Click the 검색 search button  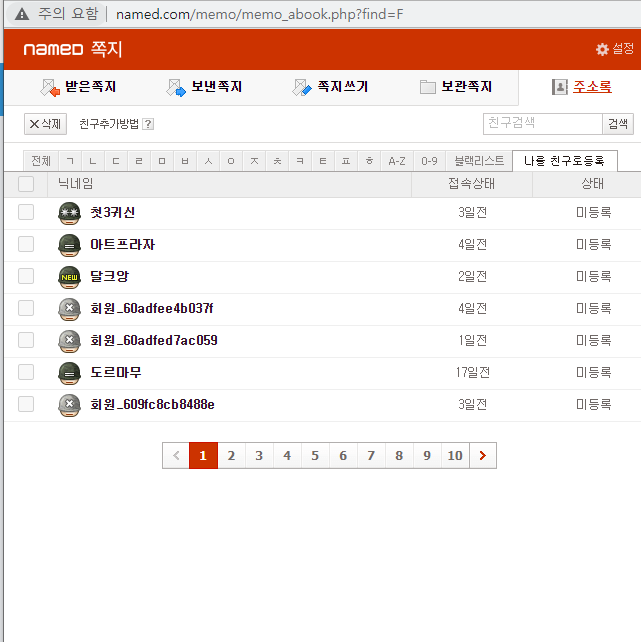click(x=618, y=124)
